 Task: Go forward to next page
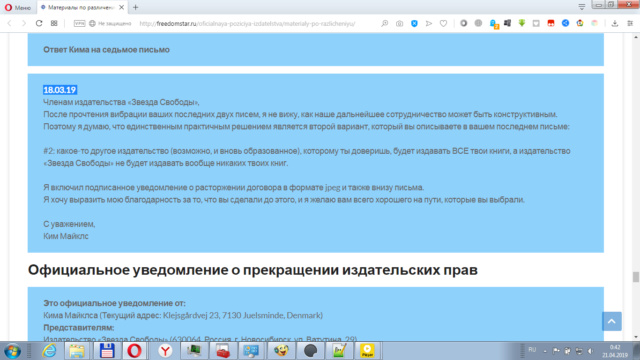coord(24,24)
